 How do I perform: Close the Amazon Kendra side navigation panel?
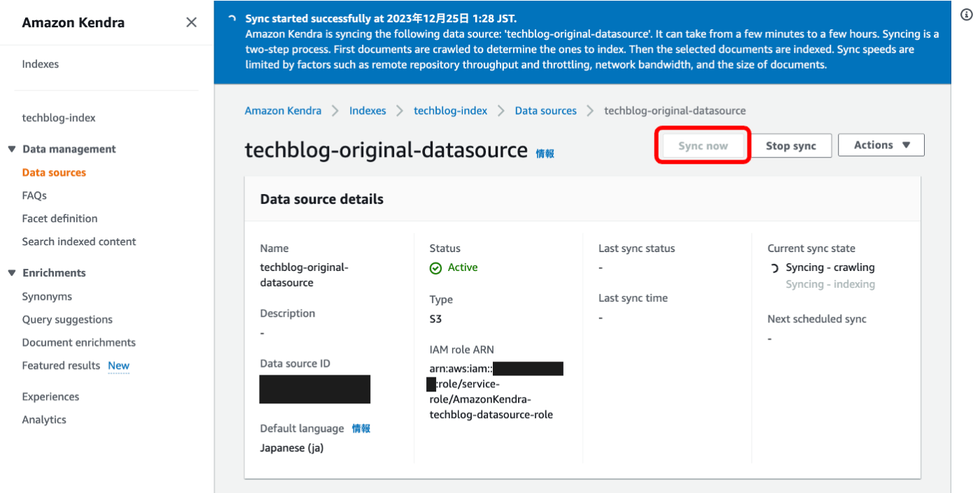tap(191, 22)
